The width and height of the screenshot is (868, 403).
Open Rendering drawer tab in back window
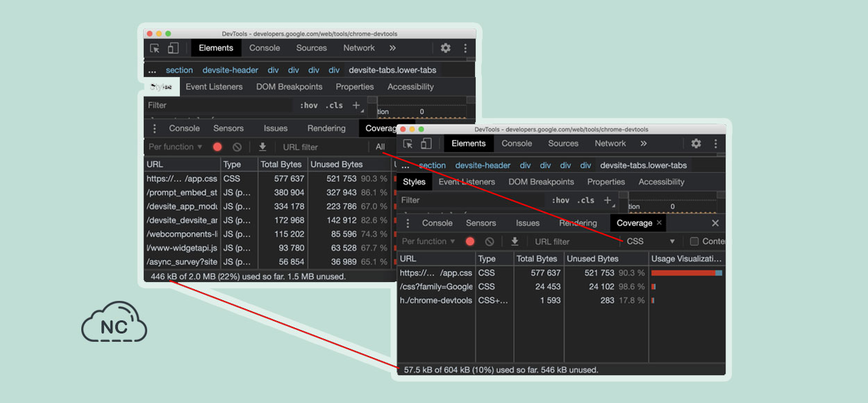pos(326,129)
